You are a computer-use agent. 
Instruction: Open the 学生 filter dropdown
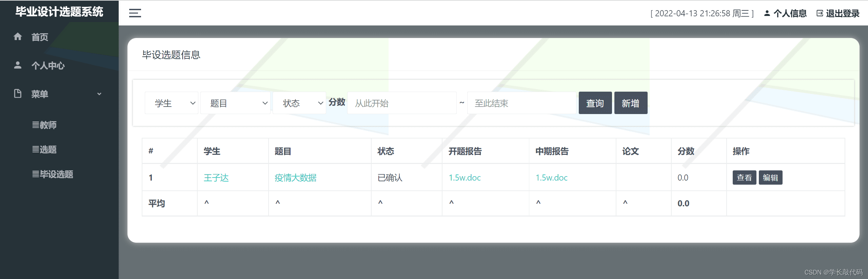172,103
